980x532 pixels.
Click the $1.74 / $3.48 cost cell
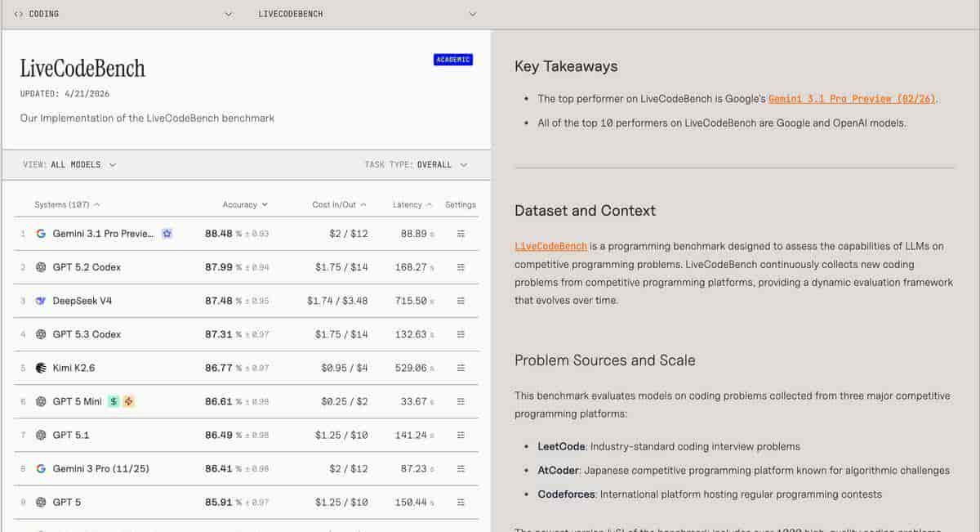tap(337, 301)
